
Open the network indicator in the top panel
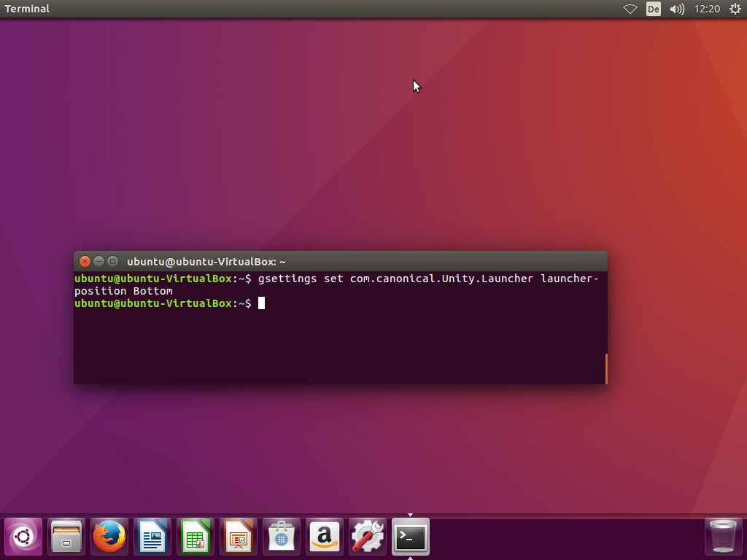(630, 9)
